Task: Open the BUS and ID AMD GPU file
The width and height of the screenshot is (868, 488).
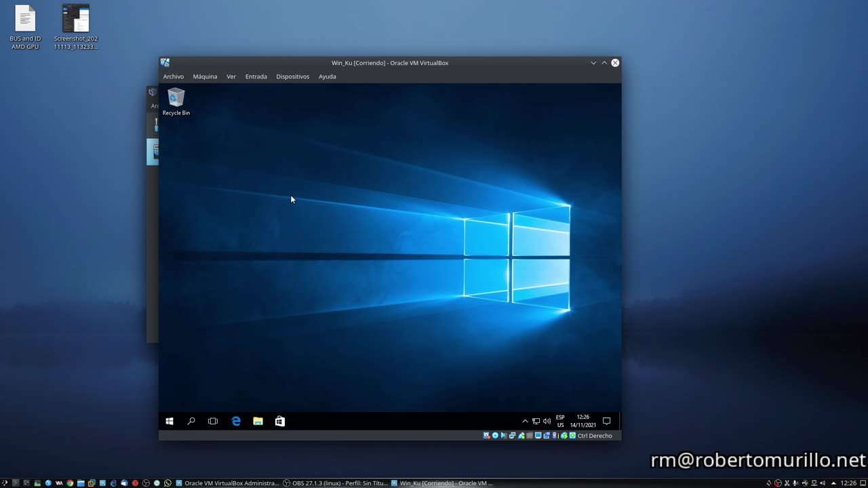Action: pos(25,27)
